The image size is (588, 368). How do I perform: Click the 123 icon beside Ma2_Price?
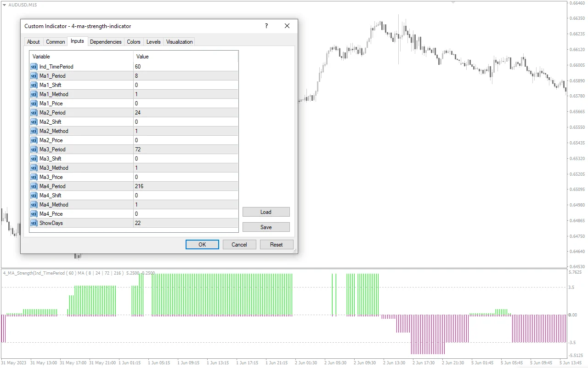[x=34, y=140]
